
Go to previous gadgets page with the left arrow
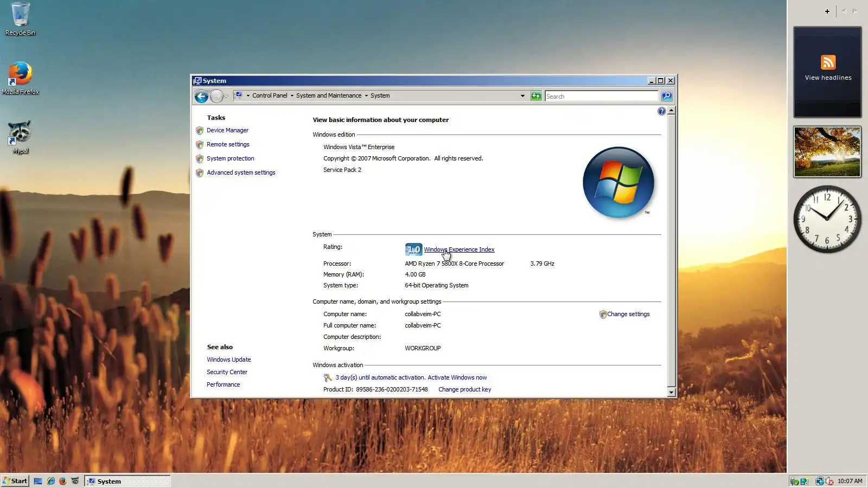[844, 11]
